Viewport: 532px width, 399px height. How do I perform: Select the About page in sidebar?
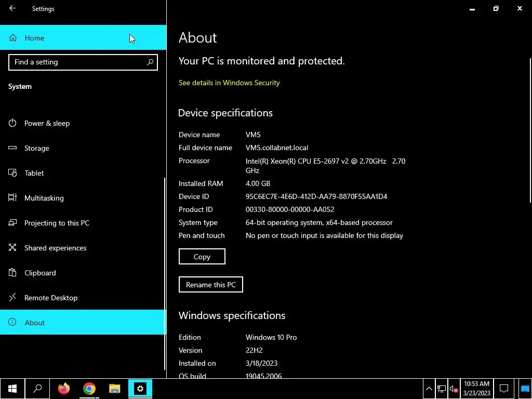[83, 322]
